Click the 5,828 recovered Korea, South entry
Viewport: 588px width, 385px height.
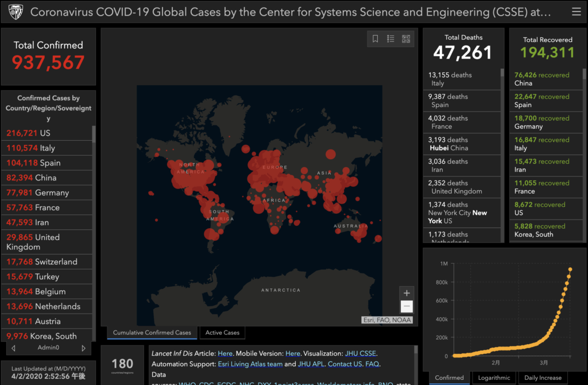(x=546, y=230)
